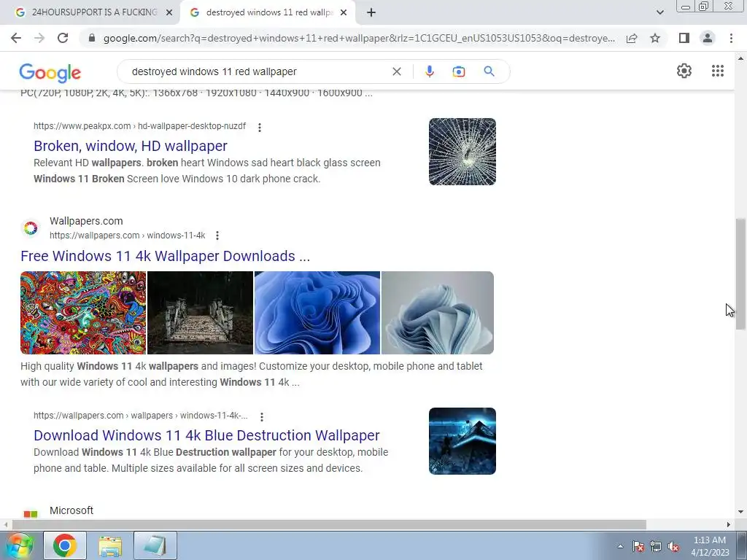Open the broken glass thumbnail

462,152
